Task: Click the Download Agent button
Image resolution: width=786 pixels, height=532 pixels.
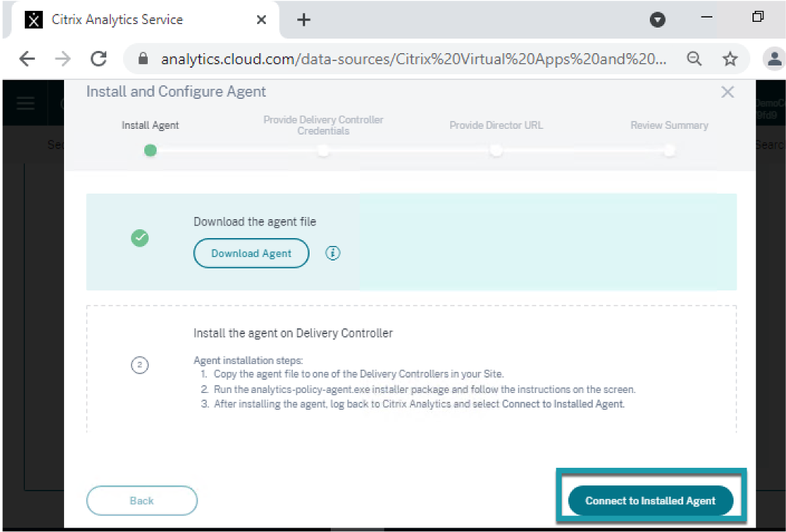Action: 251,253
